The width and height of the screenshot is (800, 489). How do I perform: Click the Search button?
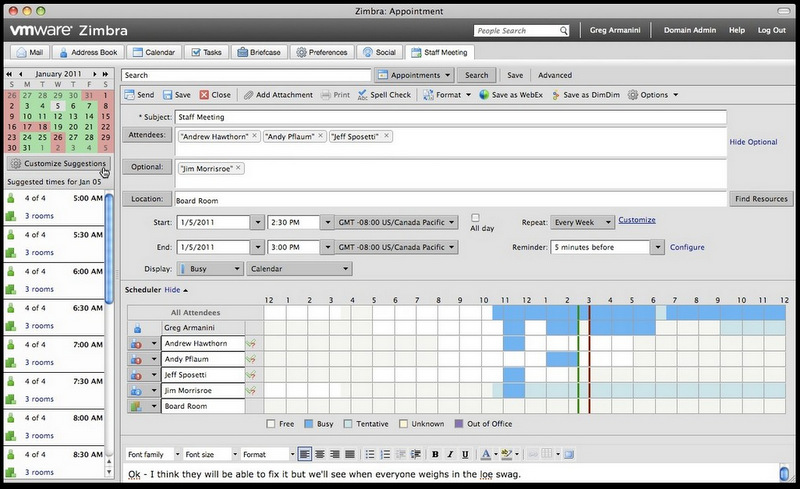477,75
